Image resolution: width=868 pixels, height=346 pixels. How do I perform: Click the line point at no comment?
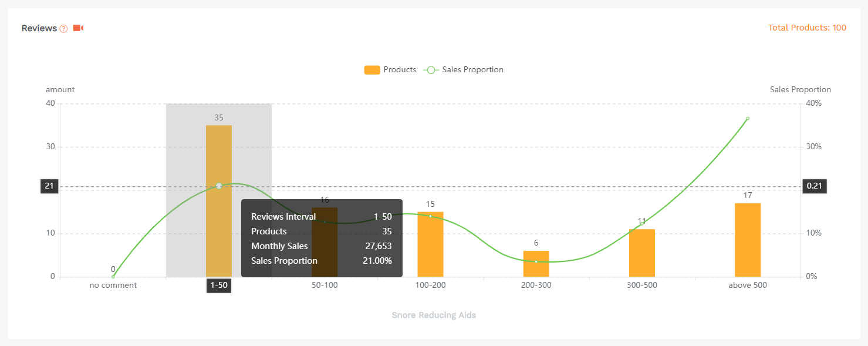click(x=113, y=277)
